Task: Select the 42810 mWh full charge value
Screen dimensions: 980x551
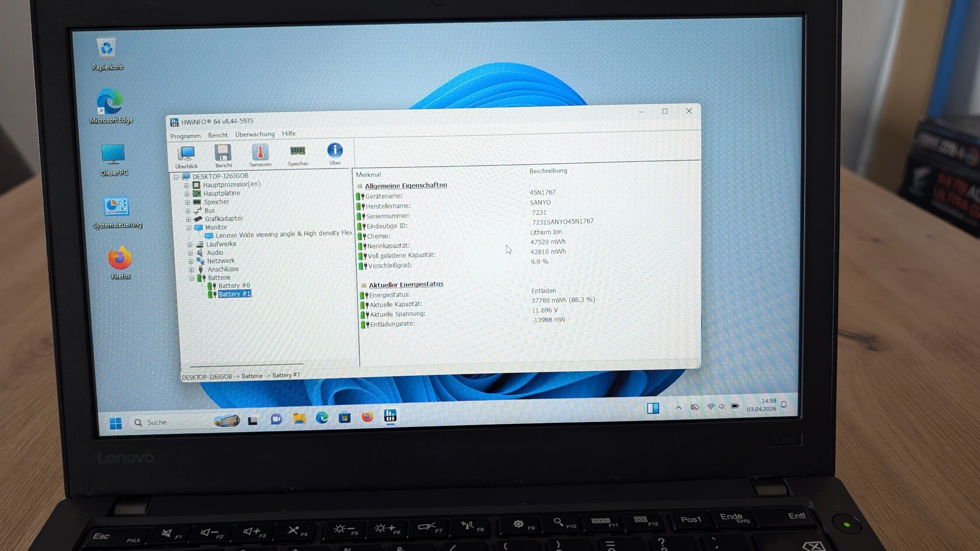Action: [x=548, y=252]
